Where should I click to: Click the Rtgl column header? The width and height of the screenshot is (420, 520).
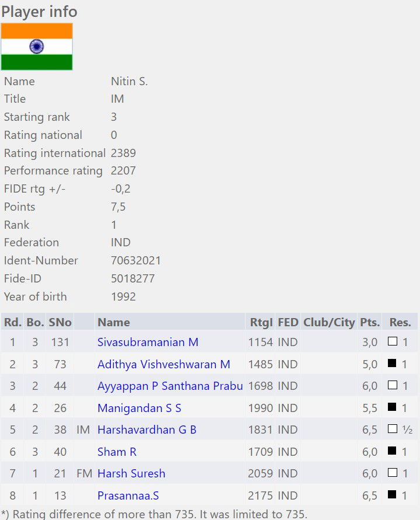[260, 322]
